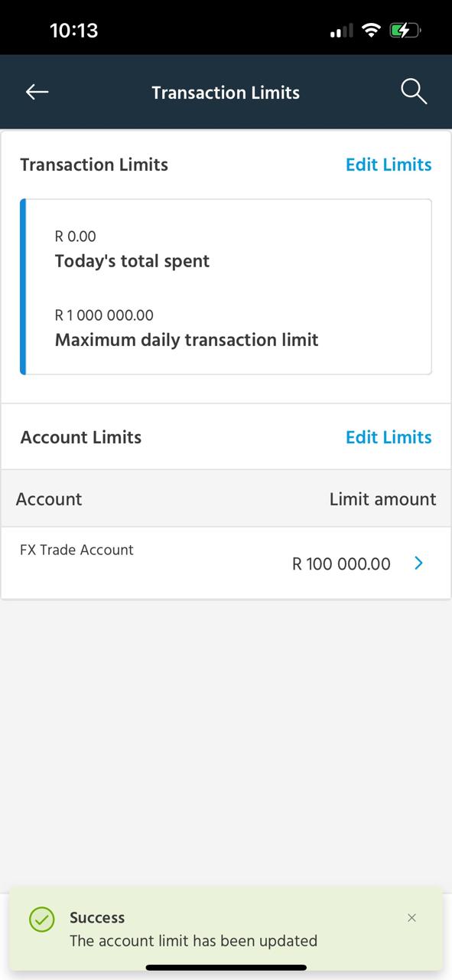The width and height of the screenshot is (452, 980).
Task: Tap Today's total spent label
Action: [x=132, y=261]
